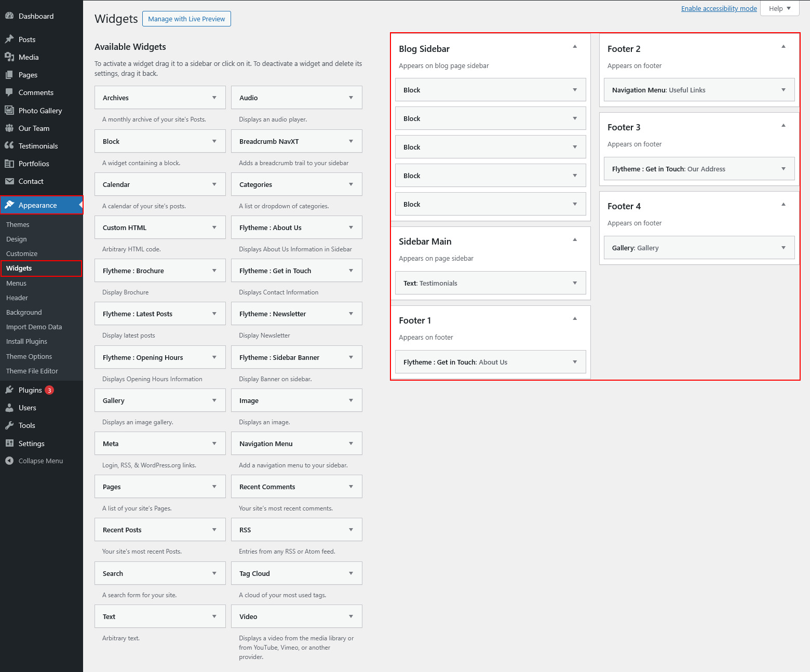
Task: Click the Testimonials quote icon
Action: click(9, 146)
